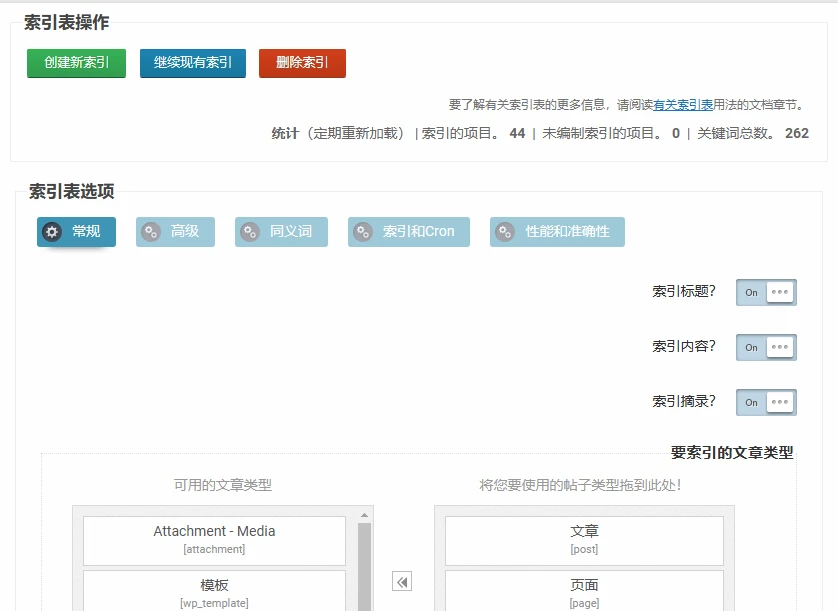Click the red 删除索引 button
The image size is (838, 611).
(x=301, y=62)
